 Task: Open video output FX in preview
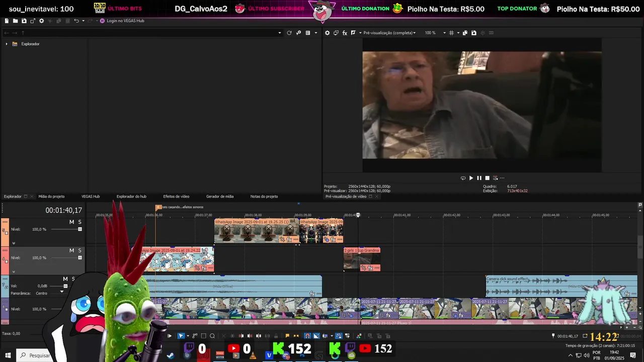click(x=345, y=33)
